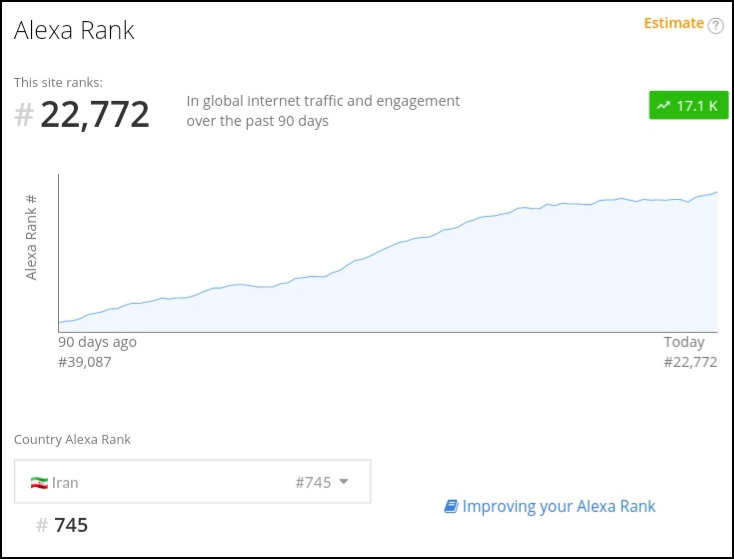Click the #39,087 starting rank value

point(85,362)
